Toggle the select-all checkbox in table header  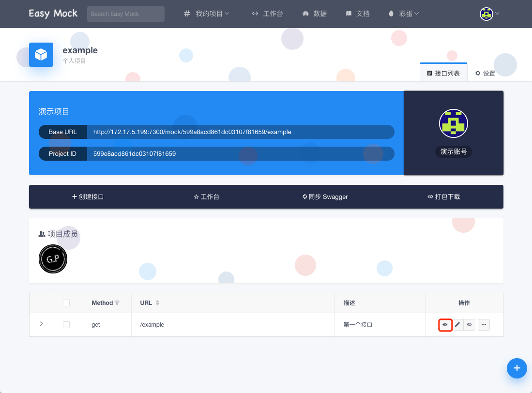coord(66,303)
